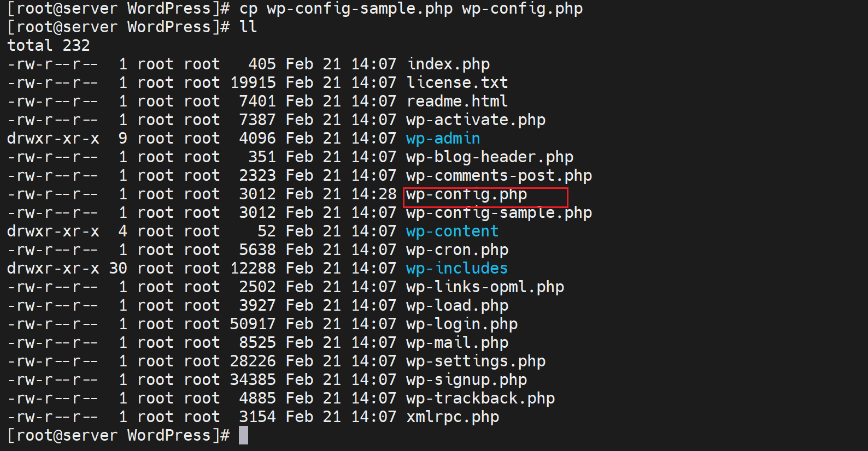Click the wp-blog-header.php filename
The height and width of the screenshot is (451, 868).
tap(489, 157)
